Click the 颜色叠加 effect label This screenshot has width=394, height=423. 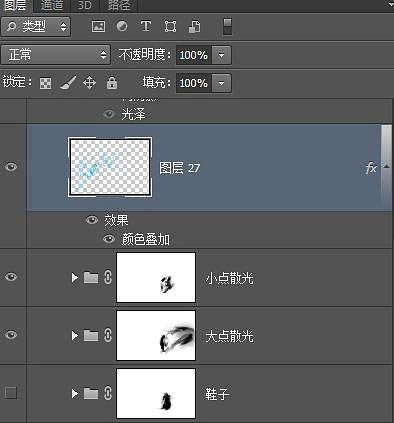tap(145, 239)
